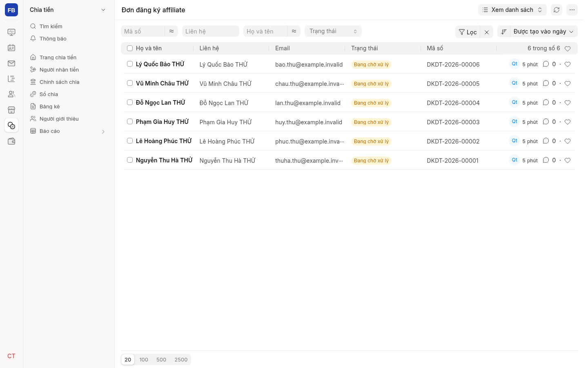Set page size to 100
Viewport: 588px width, 368px height.
(x=144, y=360)
